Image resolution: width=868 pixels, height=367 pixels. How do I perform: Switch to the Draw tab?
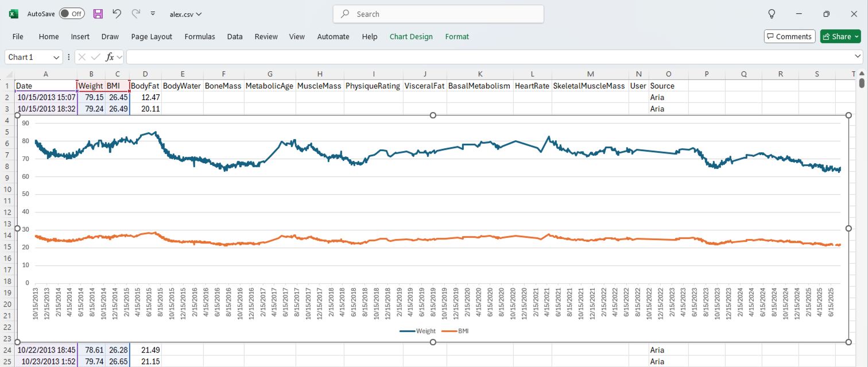110,36
